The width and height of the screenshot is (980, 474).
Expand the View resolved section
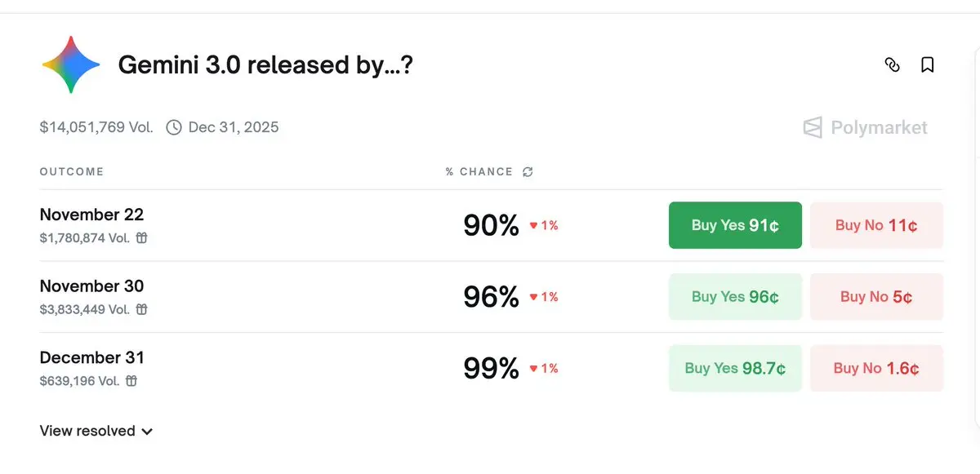click(96, 431)
